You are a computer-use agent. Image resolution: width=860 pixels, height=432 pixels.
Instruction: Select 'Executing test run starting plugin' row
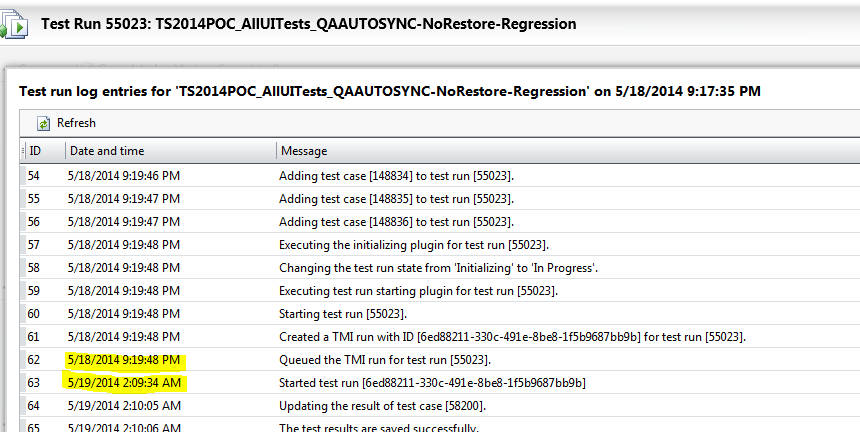tap(418, 291)
